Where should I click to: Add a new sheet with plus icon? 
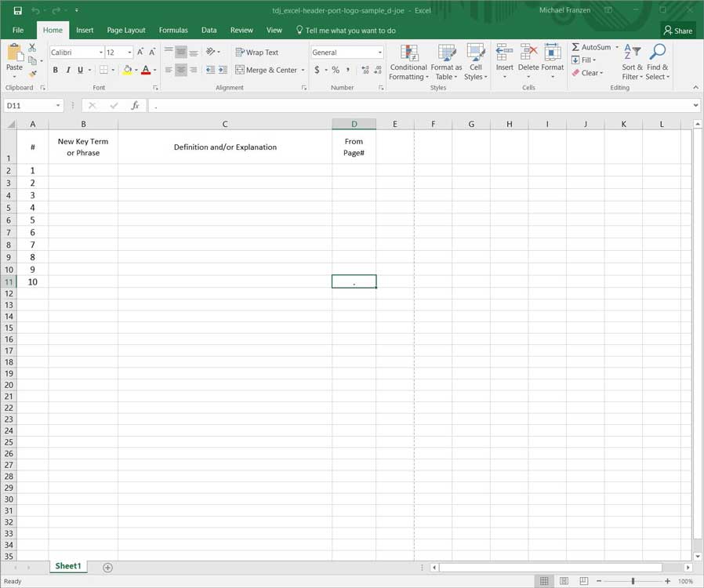tap(107, 567)
